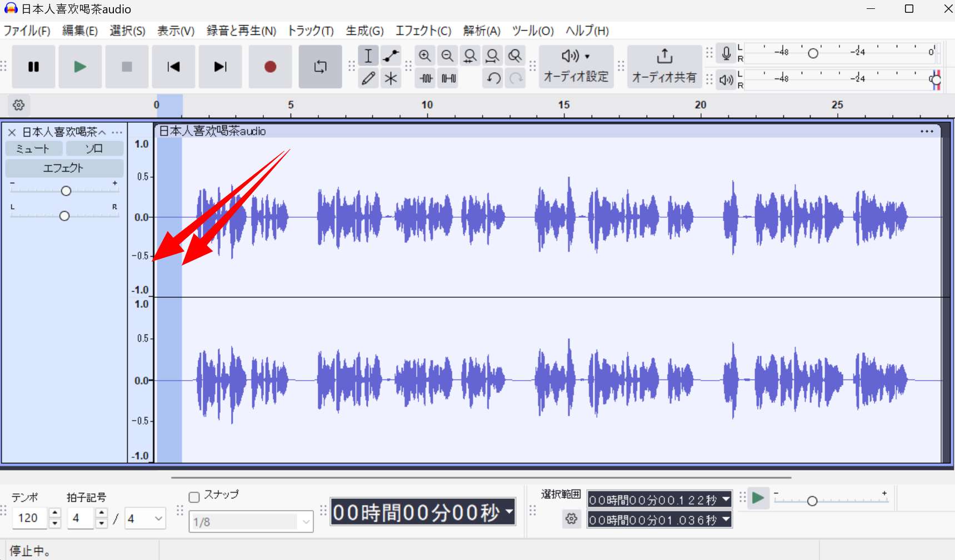This screenshot has width=955, height=560.
Task: Open the ヘルプ(H) menu
Action: tap(587, 31)
